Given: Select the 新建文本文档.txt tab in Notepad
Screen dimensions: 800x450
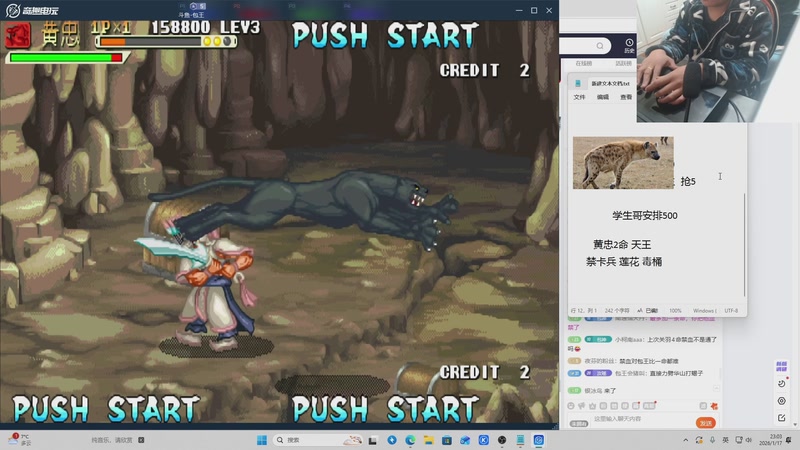Looking at the screenshot, I should coord(610,83).
